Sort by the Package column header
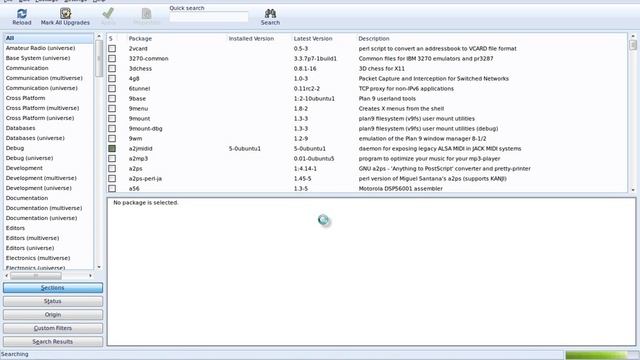 140,38
